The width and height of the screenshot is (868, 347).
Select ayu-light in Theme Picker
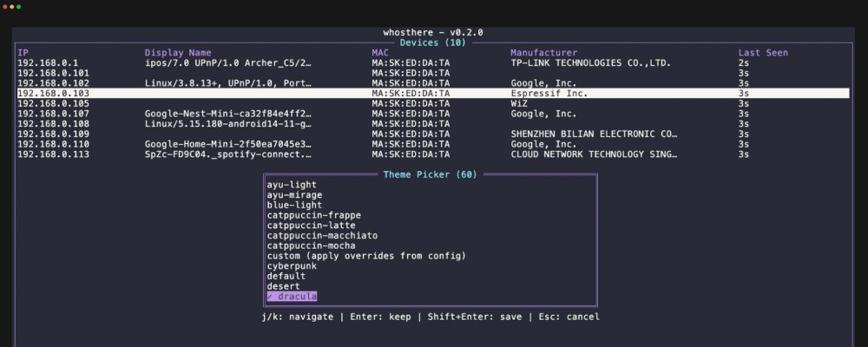coord(292,185)
